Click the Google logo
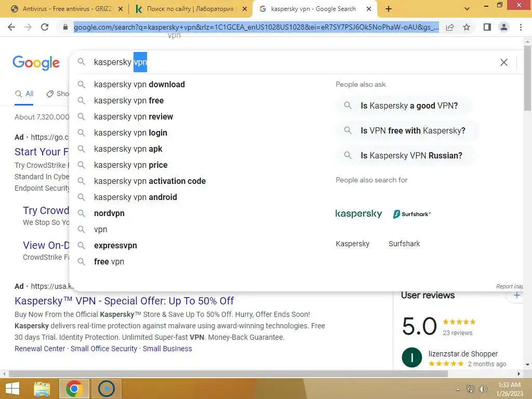Viewport: 532px width, 399px height. coord(36,62)
